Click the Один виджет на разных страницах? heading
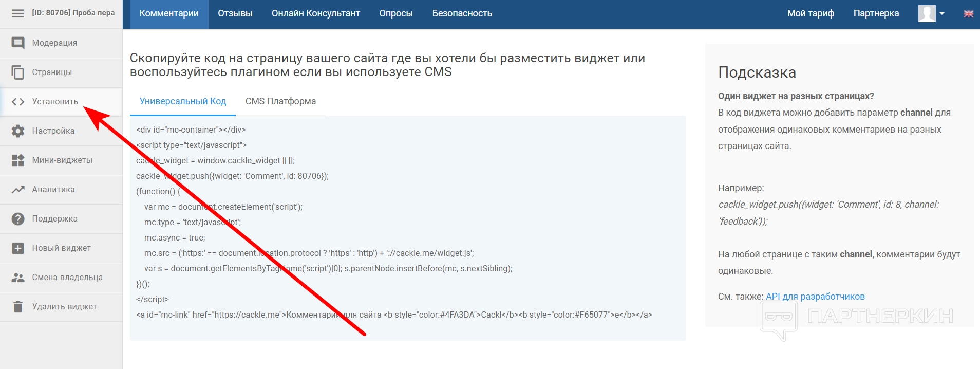The image size is (980, 369). (x=796, y=97)
